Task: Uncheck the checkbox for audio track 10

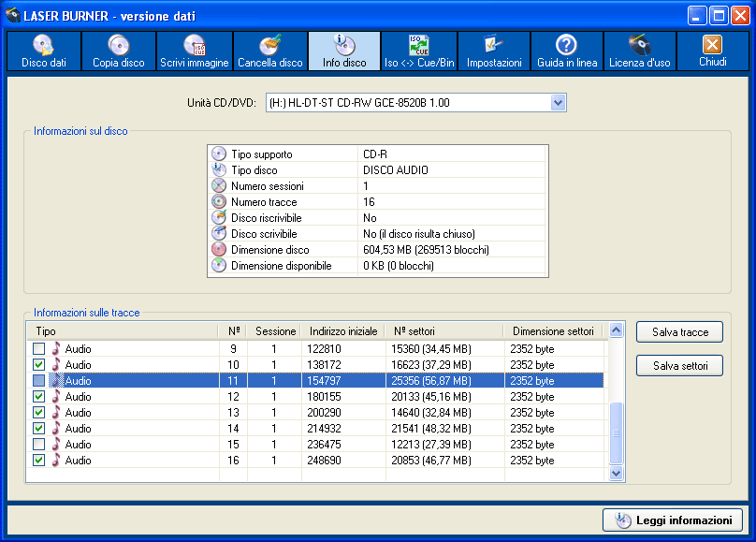Action: coord(39,364)
